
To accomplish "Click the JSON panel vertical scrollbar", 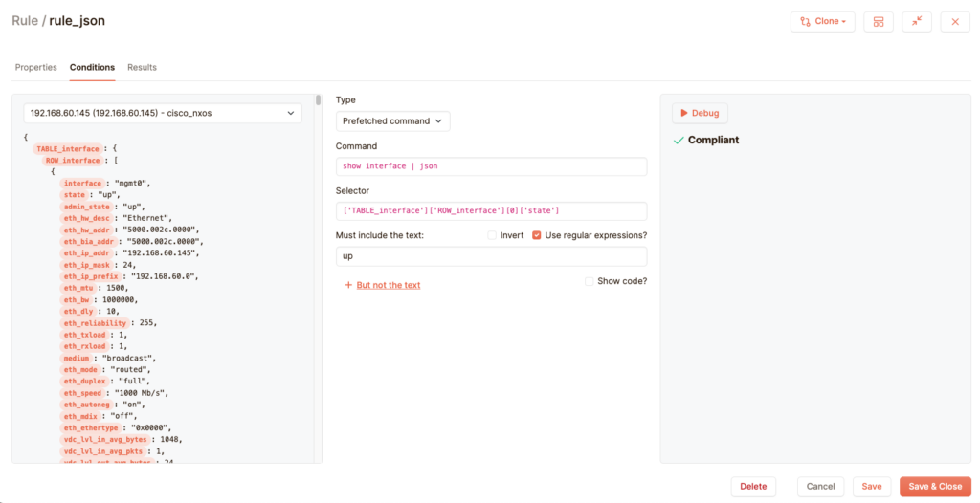I will point(318,99).
